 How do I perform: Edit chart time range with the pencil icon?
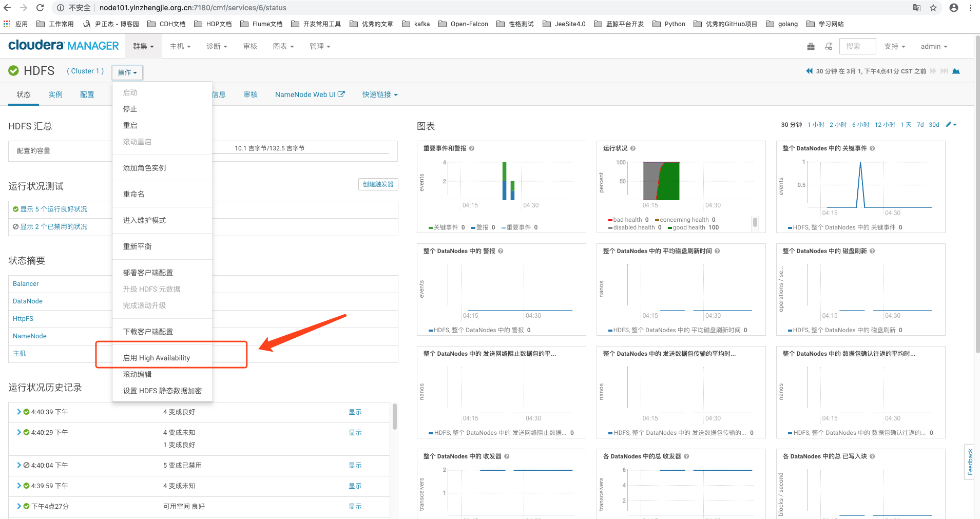click(x=947, y=124)
